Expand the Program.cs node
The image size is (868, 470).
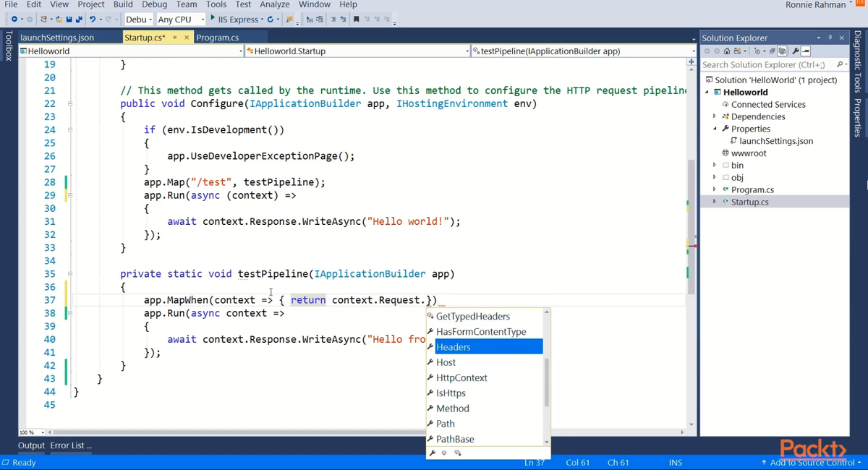pyautogui.click(x=715, y=189)
